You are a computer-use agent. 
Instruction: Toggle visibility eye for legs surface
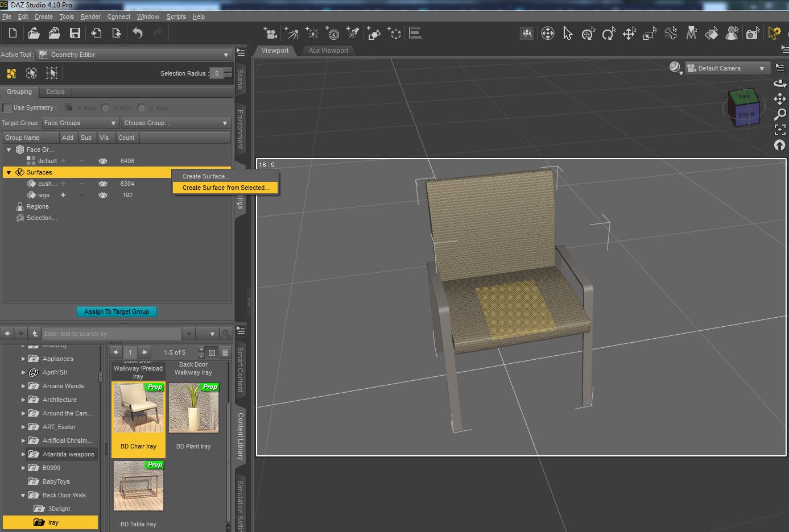pyautogui.click(x=103, y=195)
